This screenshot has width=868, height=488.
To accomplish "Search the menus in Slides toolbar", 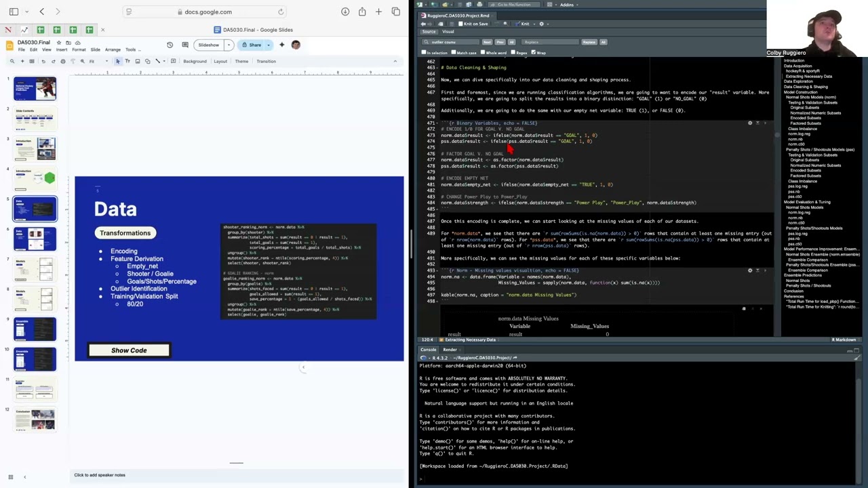I will [x=12, y=61].
